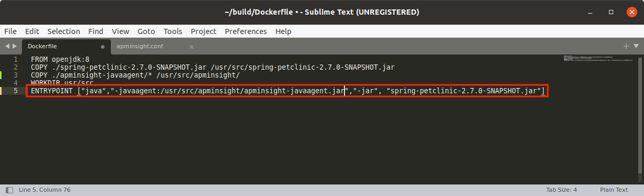Toggle the side bar icon in status bar

[x=9, y=190]
